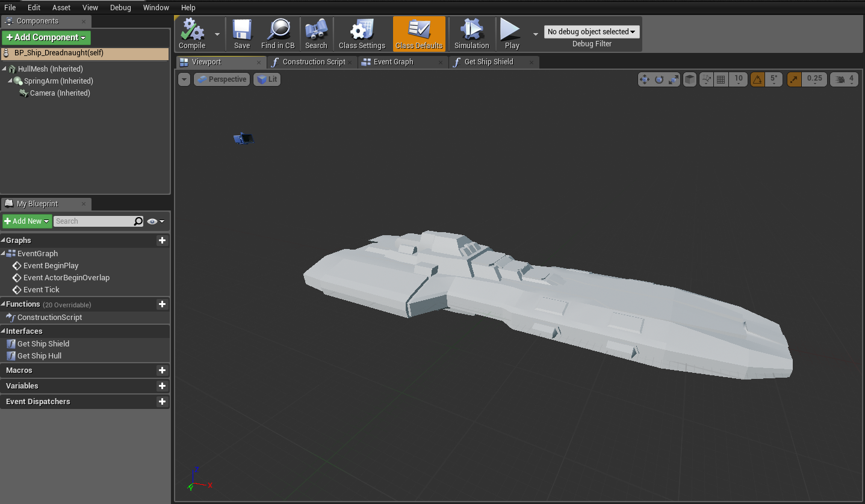Open the Search tool
The height and width of the screenshot is (504, 865).
coord(316,34)
